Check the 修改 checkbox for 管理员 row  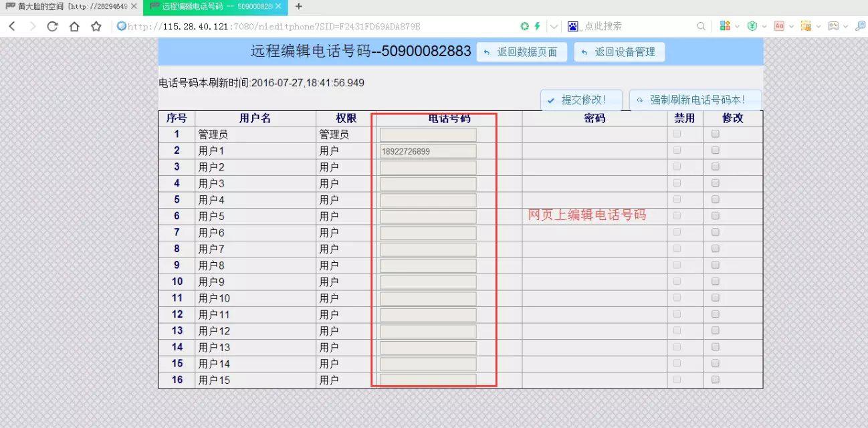tap(716, 134)
